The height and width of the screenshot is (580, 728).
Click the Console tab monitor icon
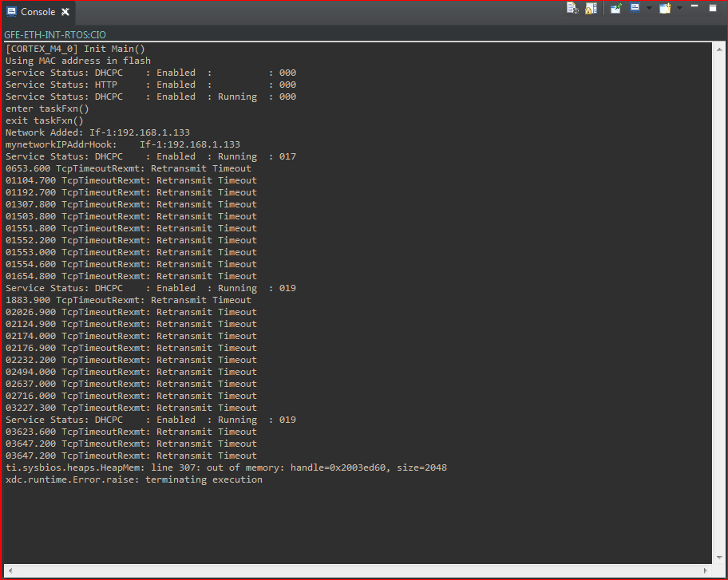click(x=12, y=12)
